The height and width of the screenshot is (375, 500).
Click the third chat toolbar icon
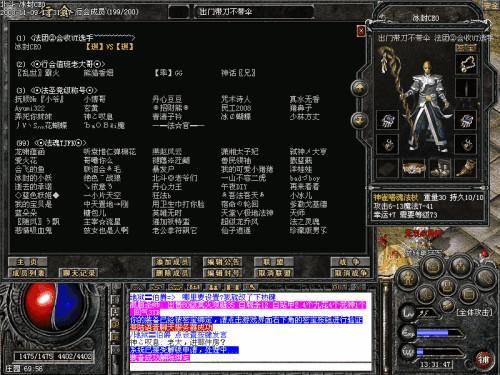pyautogui.click(x=175, y=287)
